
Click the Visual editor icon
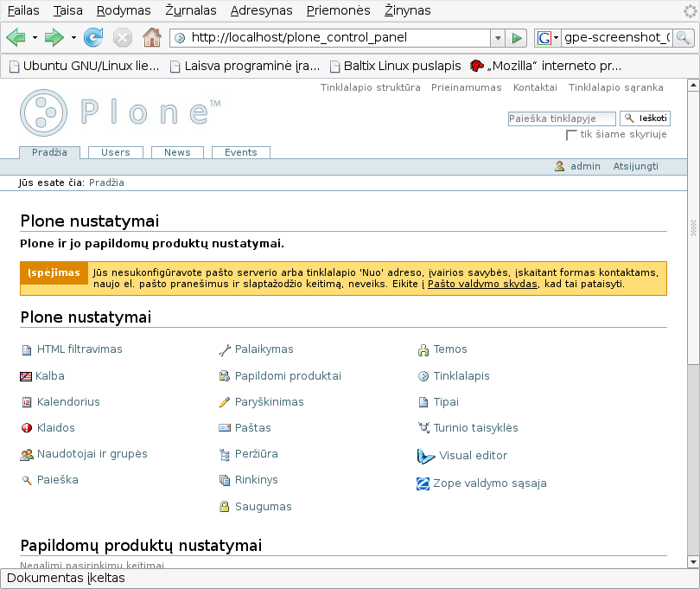point(426,456)
